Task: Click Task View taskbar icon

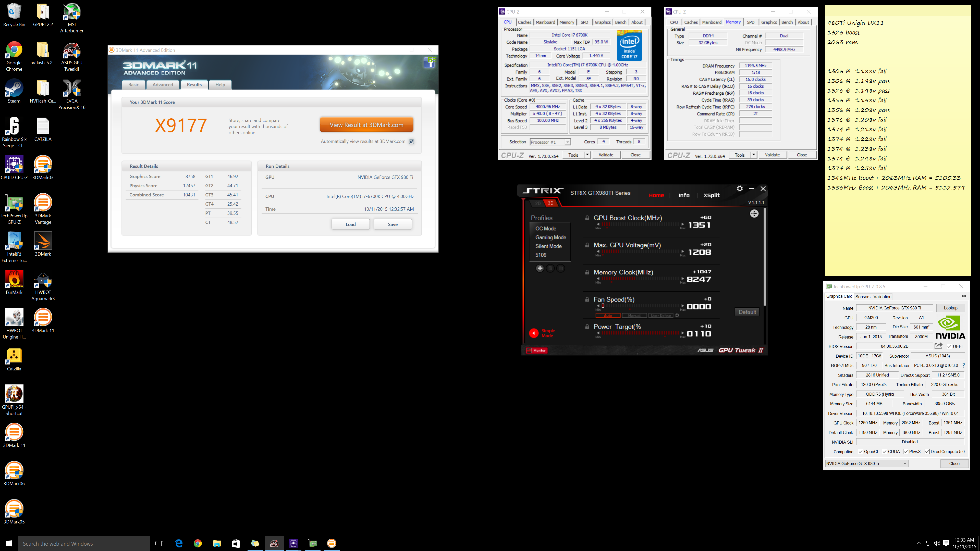Action: pyautogui.click(x=160, y=543)
